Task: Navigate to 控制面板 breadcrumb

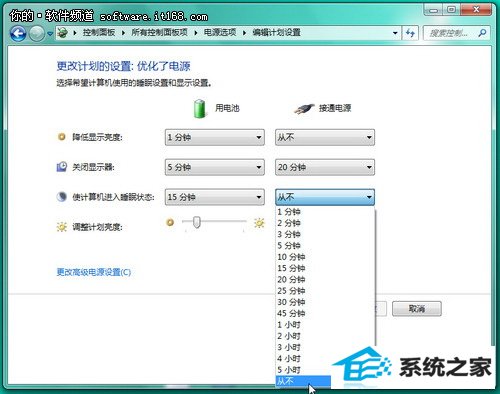Action: [99, 33]
